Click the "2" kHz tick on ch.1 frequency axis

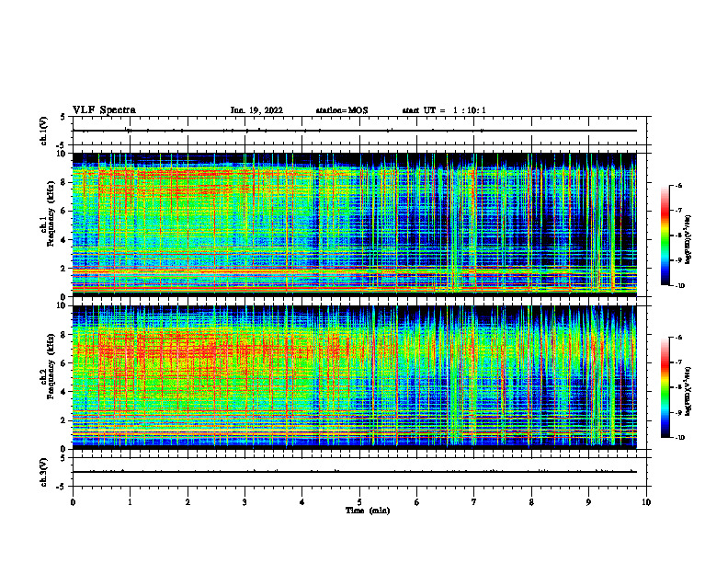click(x=63, y=269)
